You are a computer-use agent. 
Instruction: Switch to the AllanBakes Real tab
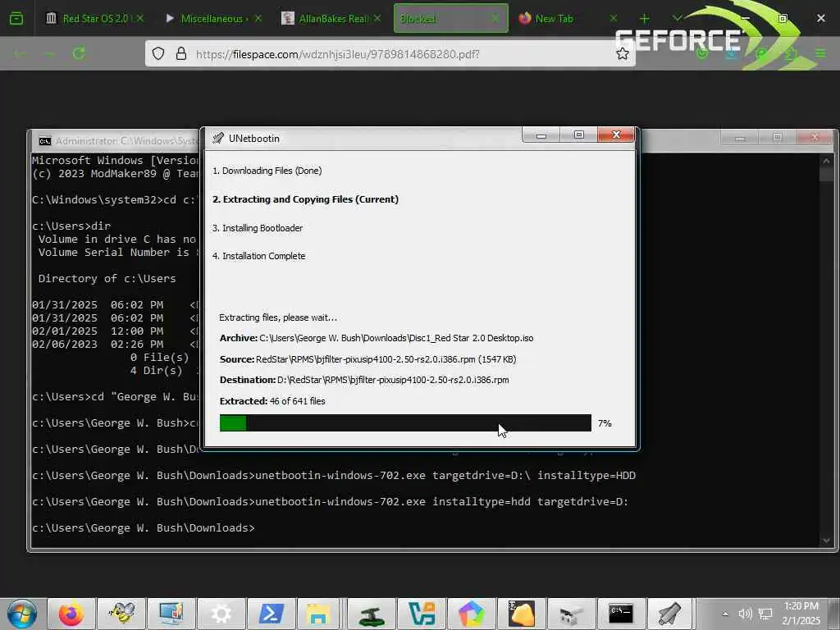coord(331,19)
